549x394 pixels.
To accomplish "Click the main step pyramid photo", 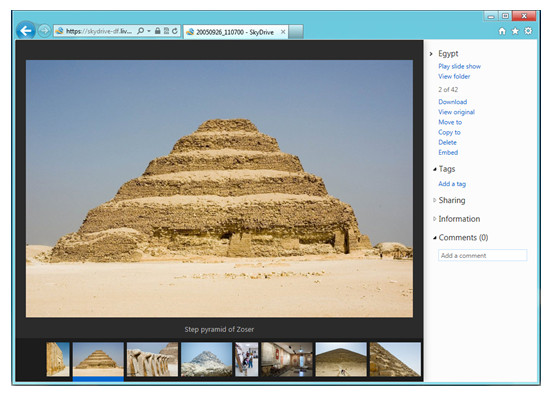I will point(219,189).
